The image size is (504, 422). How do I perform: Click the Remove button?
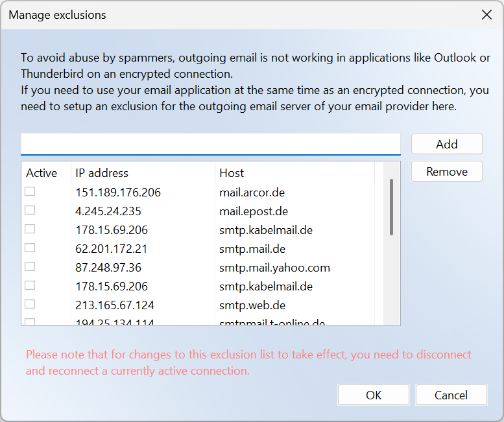pyautogui.click(x=446, y=172)
